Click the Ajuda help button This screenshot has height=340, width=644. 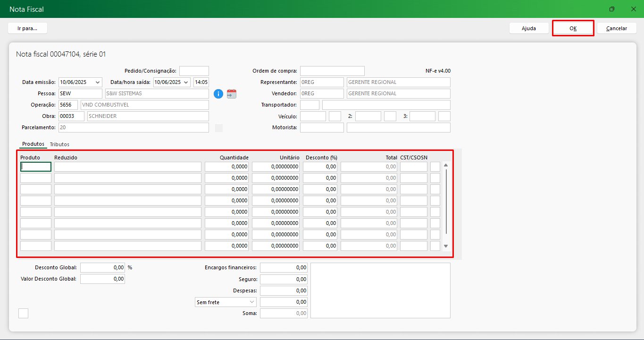(x=528, y=28)
